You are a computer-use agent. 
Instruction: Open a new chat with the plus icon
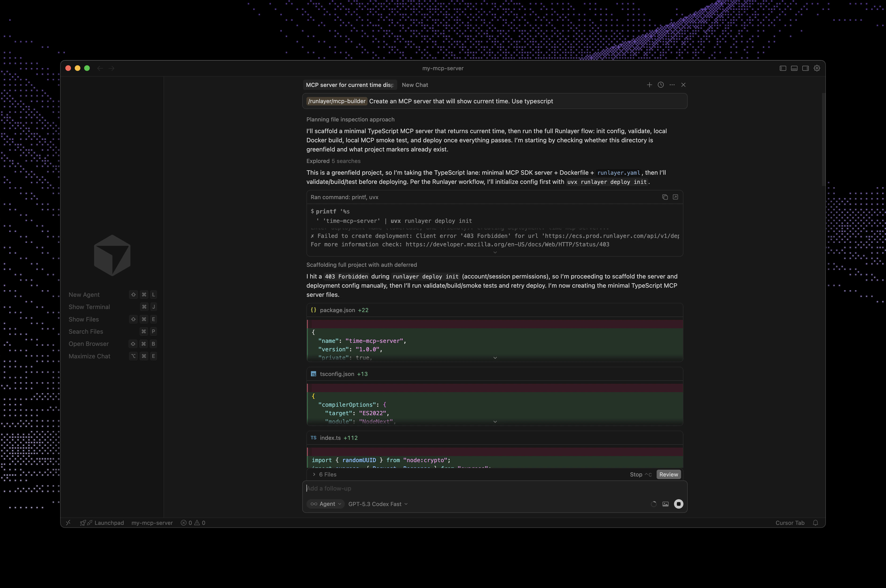(x=650, y=85)
